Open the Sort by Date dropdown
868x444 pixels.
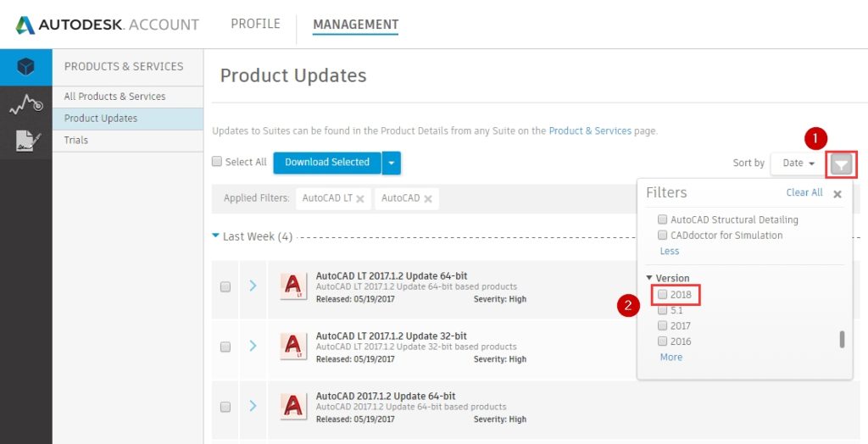coord(798,164)
